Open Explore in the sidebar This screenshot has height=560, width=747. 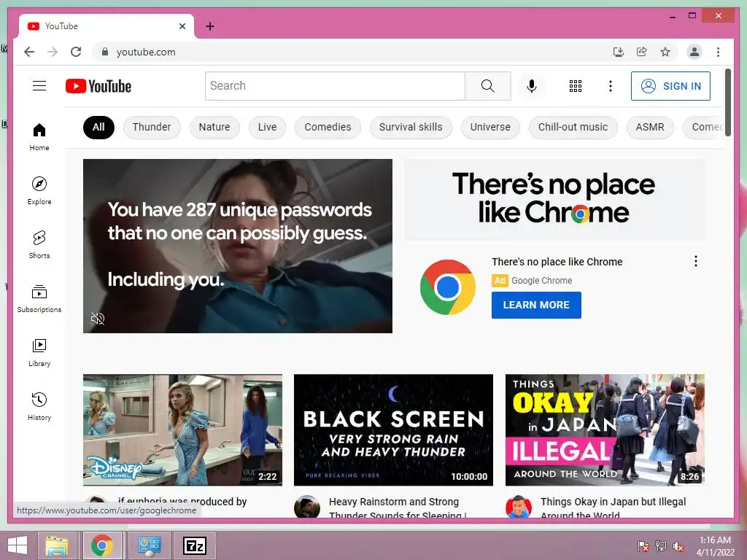point(39,190)
